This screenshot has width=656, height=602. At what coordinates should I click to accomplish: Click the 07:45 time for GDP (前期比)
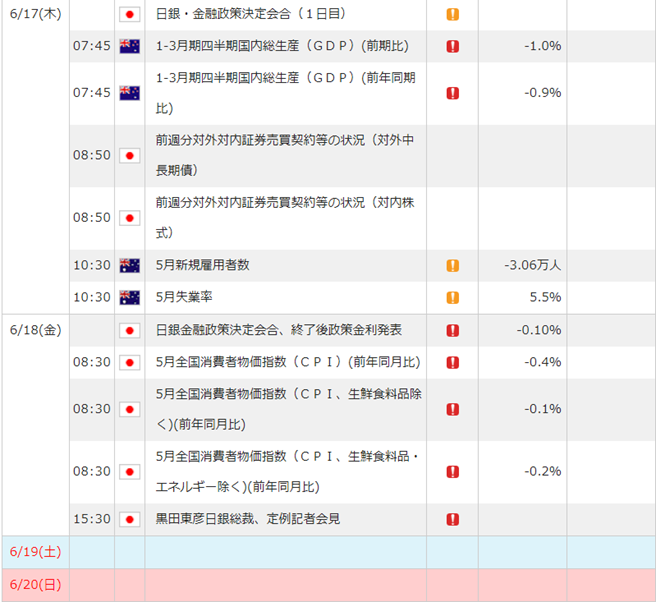[92, 46]
